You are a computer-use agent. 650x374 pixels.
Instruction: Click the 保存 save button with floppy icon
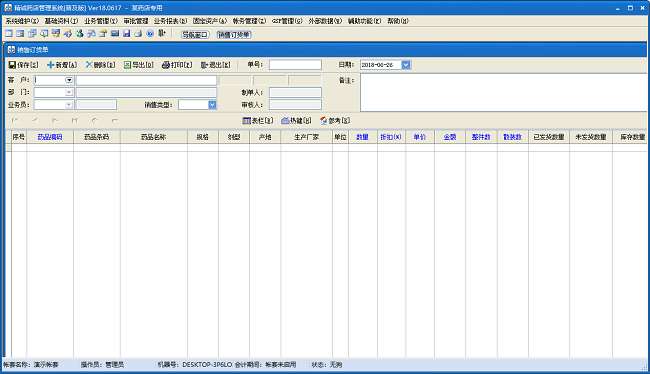click(23, 65)
